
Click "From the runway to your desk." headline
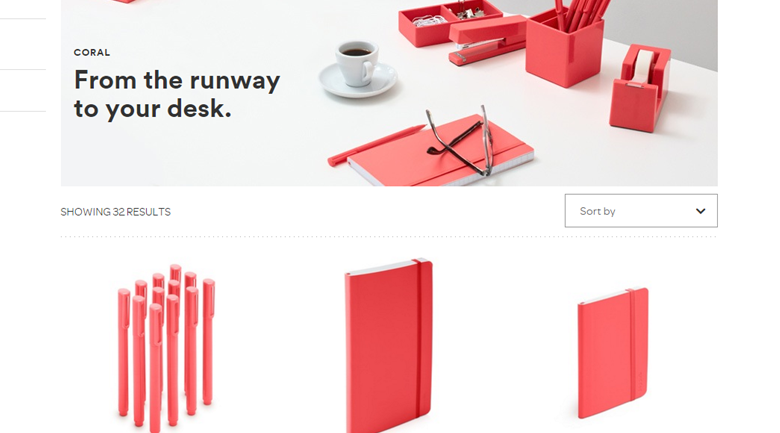pyautogui.click(x=177, y=94)
